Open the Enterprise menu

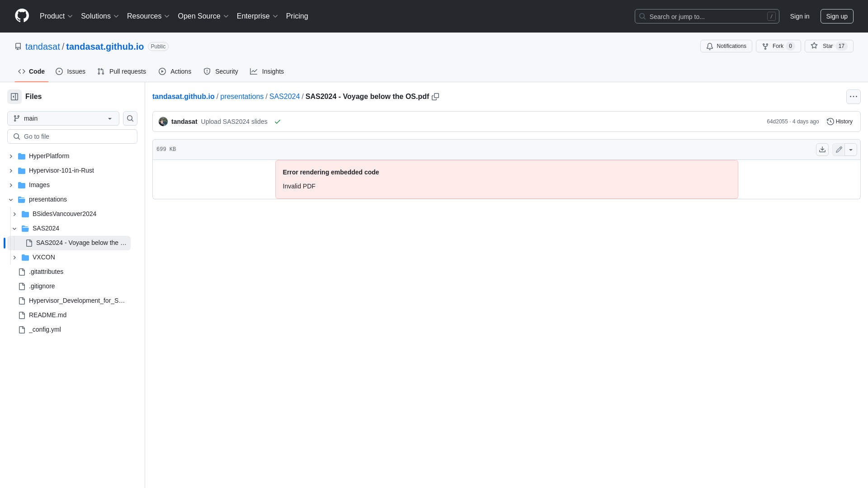(x=257, y=16)
